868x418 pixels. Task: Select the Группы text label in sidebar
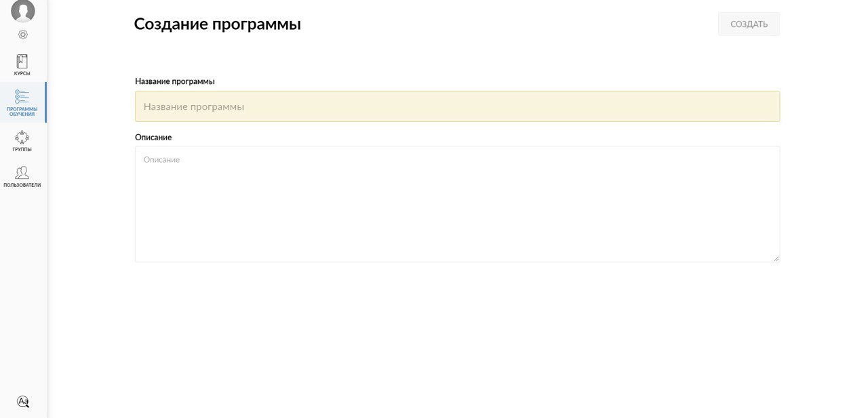[22, 149]
